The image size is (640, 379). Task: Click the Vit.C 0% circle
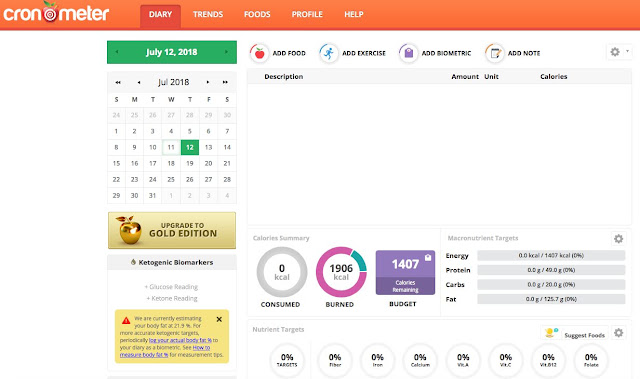click(506, 360)
